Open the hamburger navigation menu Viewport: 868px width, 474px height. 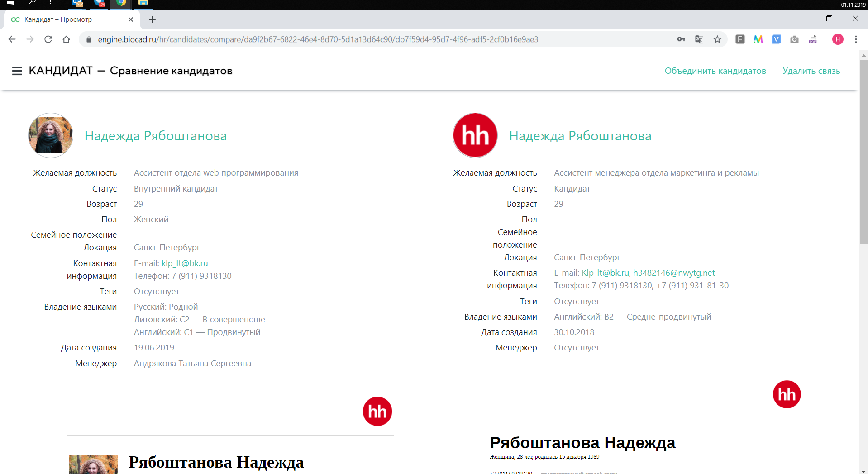tap(17, 71)
